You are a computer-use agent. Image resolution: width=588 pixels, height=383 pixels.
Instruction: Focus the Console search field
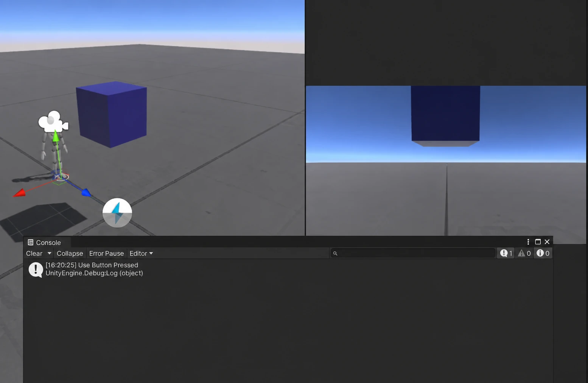(413, 253)
